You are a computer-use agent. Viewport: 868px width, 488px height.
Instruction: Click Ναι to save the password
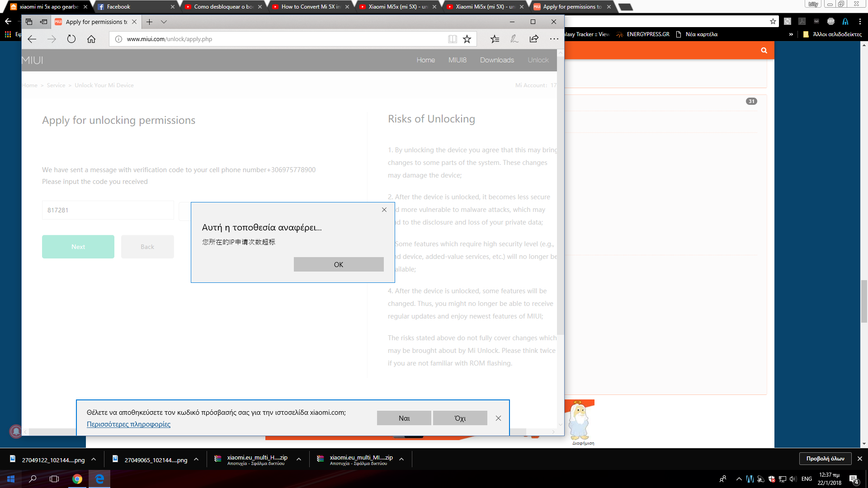click(404, 418)
